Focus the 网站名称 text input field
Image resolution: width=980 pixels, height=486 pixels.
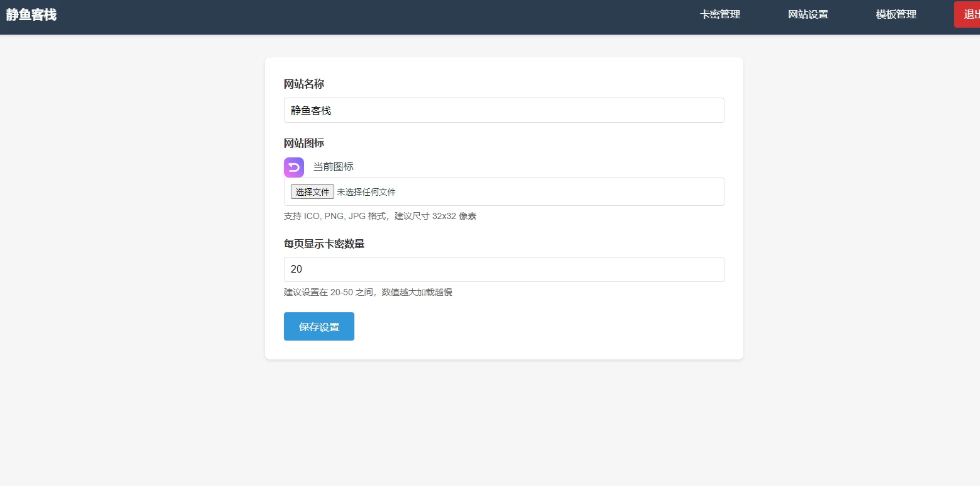point(504,110)
